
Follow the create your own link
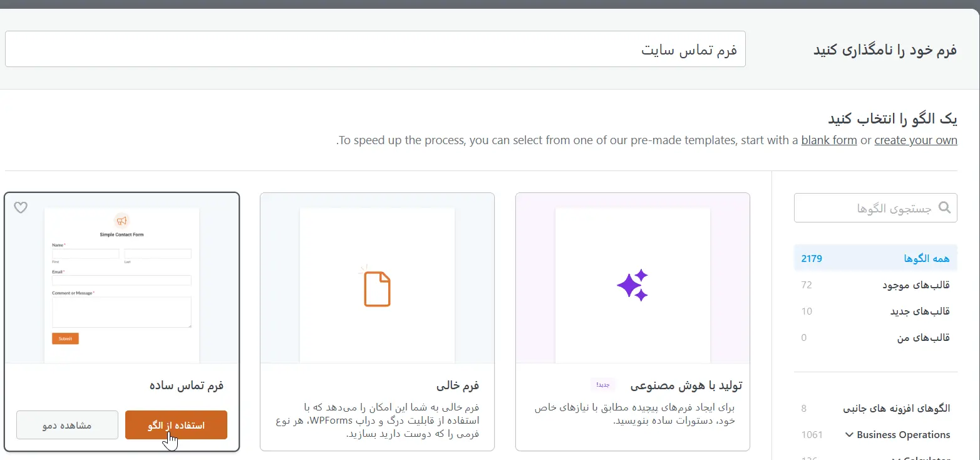(x=916, y=140)
